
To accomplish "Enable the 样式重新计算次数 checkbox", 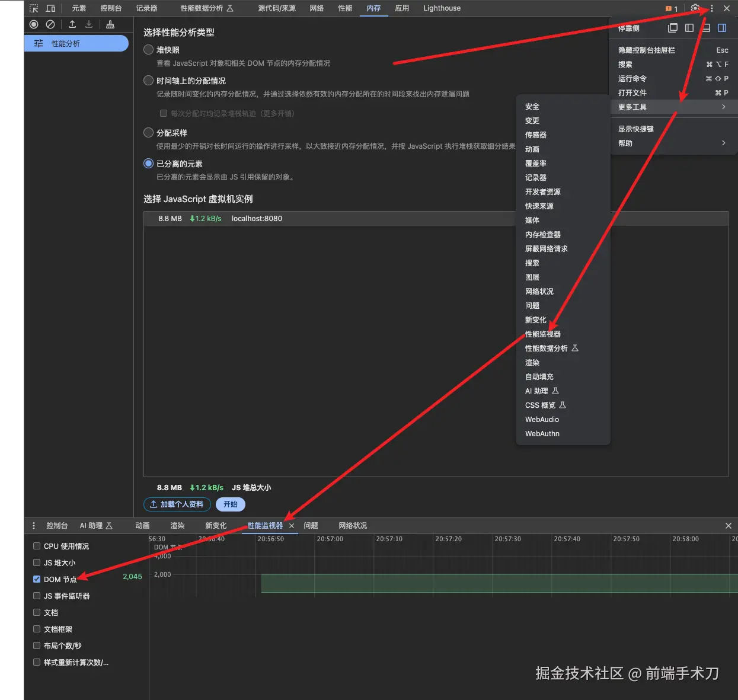I will [x=37, y=662].
